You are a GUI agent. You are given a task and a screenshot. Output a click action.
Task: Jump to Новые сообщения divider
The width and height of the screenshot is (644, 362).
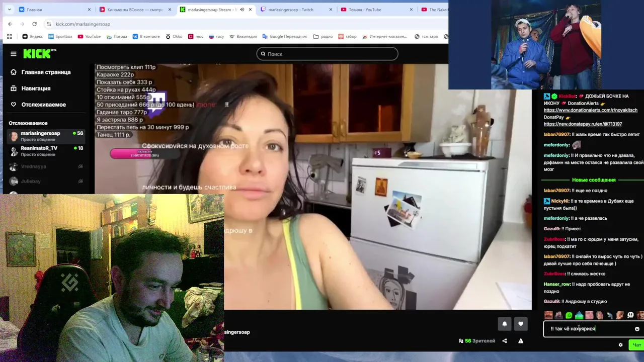point(594,180)
